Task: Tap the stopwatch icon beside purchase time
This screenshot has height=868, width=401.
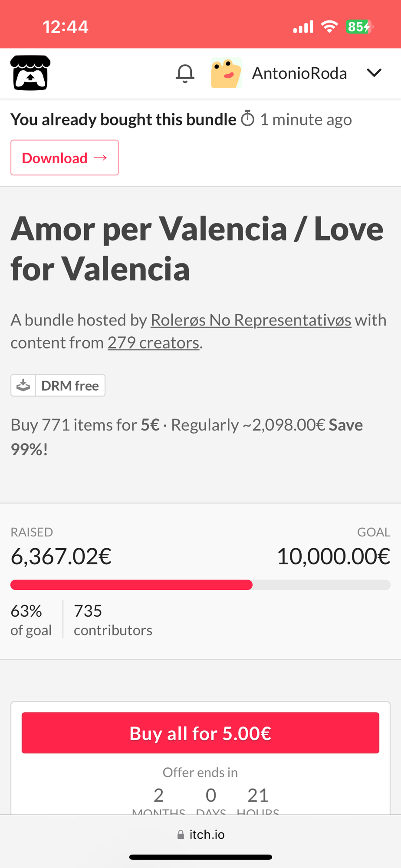Action: click(x=248, y=118)
